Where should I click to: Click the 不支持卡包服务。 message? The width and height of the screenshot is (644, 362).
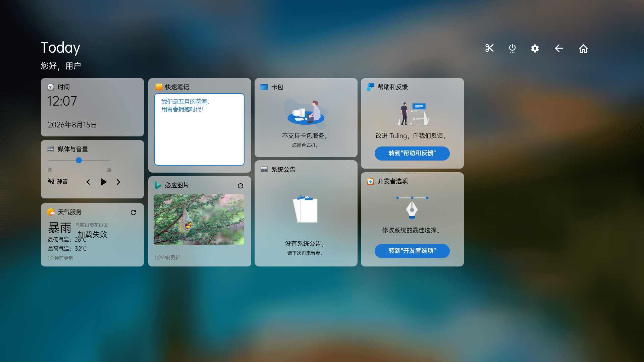306,136
